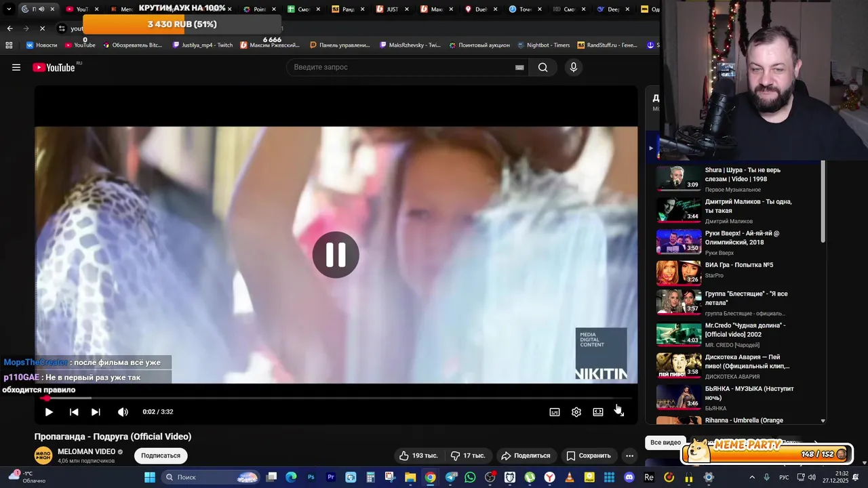The width and height of the screenshot is (868, 488).
Task: Open RandStuff.ru bookmark
Action: [608, 45]
